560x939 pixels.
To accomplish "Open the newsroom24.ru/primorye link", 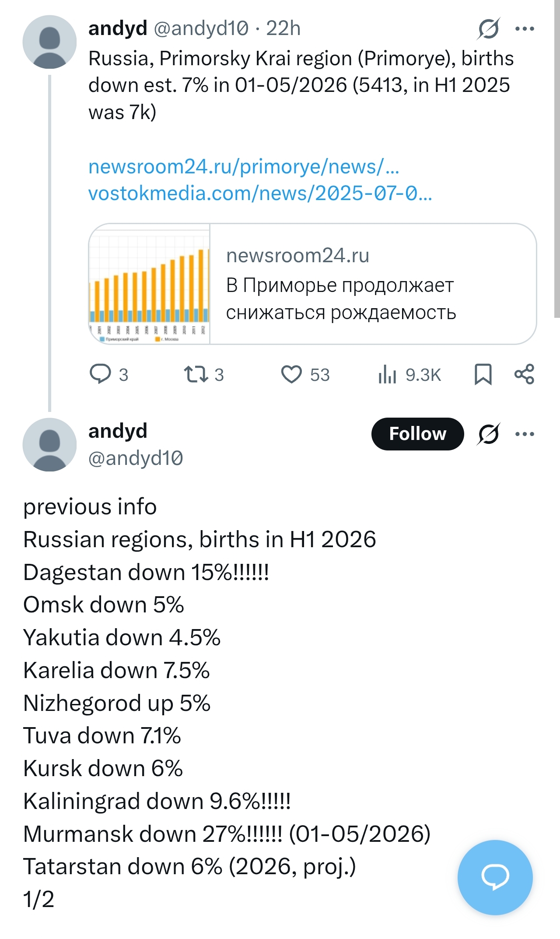I will pos(244,167).
